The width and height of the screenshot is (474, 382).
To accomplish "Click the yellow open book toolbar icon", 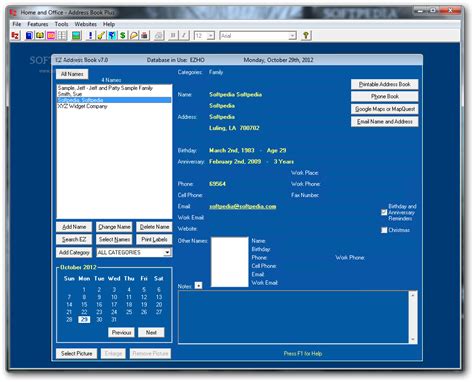I will pyautogui.click(x=40, y=35).
